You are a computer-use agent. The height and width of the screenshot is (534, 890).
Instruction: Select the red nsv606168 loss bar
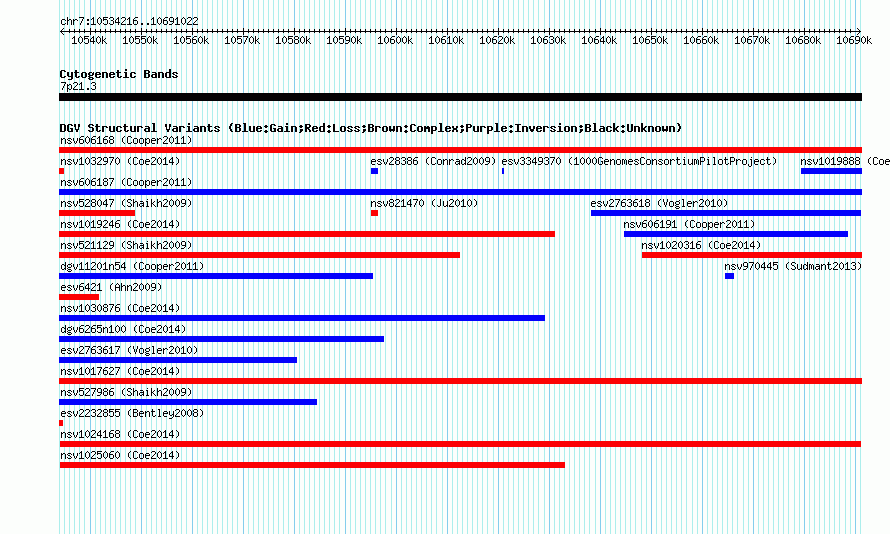(x=460, y=150)
